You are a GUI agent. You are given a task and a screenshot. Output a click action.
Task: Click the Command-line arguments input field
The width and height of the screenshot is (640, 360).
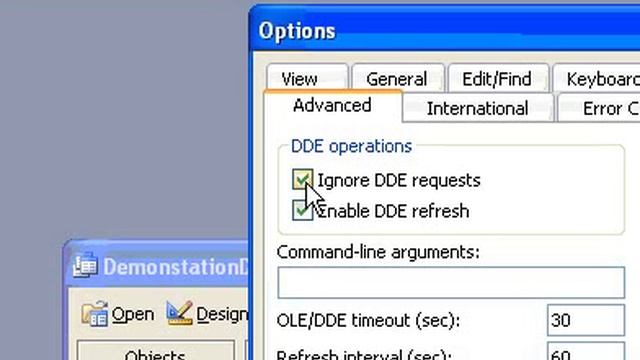451,282
